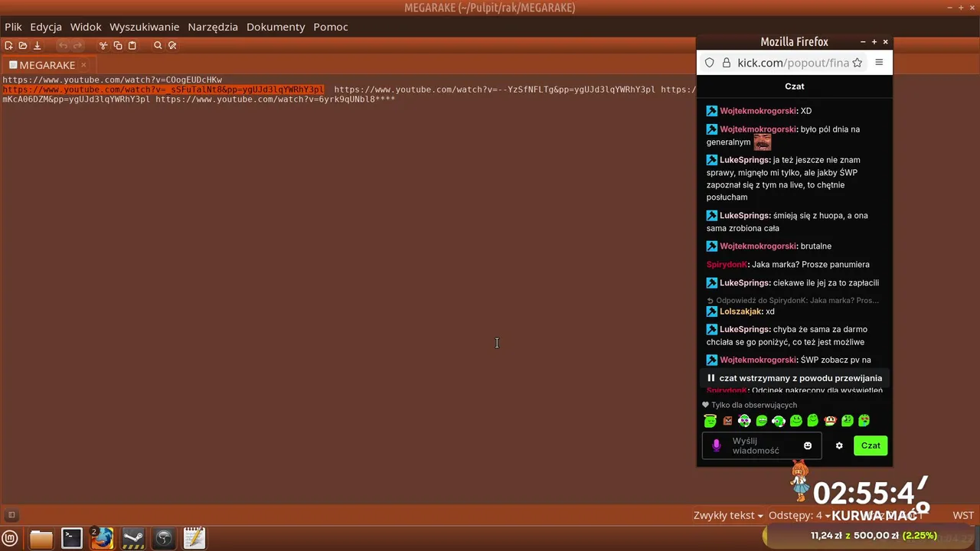Image resolution: width=980 pixels, height=551 pixels.
Task: Switch to the text editor taskbar icon
Action: coord(194,539)
